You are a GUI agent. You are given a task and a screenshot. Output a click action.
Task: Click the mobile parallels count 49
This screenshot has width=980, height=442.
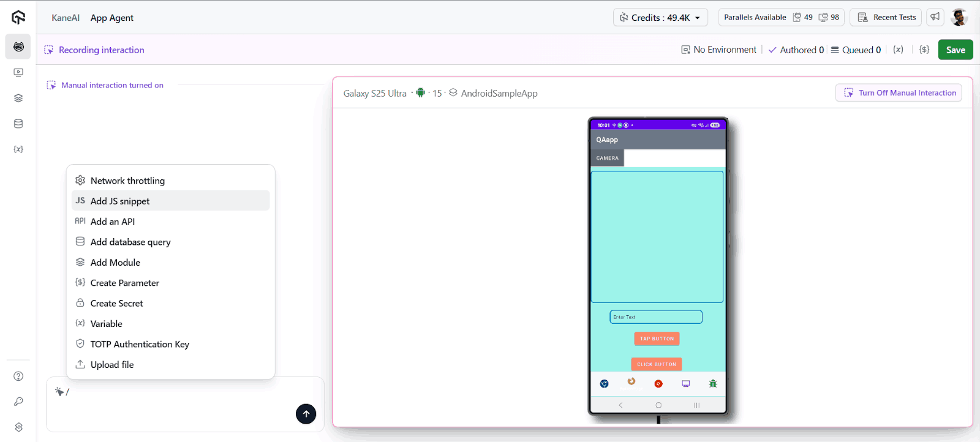[803, 17]
